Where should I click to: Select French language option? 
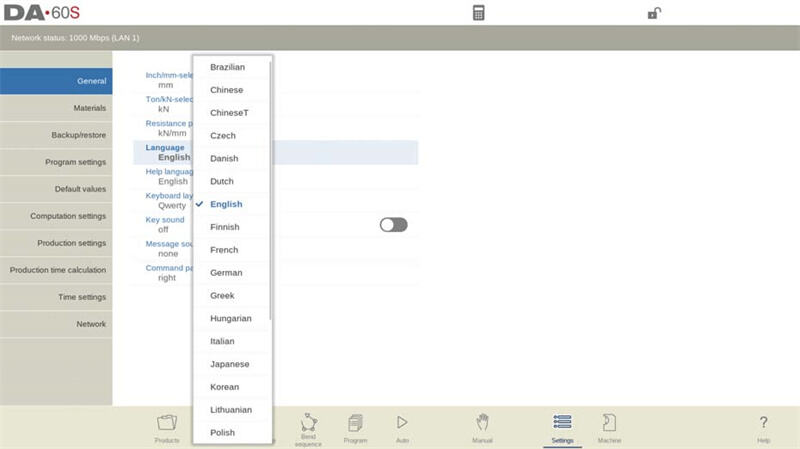[x=224, y=250]
